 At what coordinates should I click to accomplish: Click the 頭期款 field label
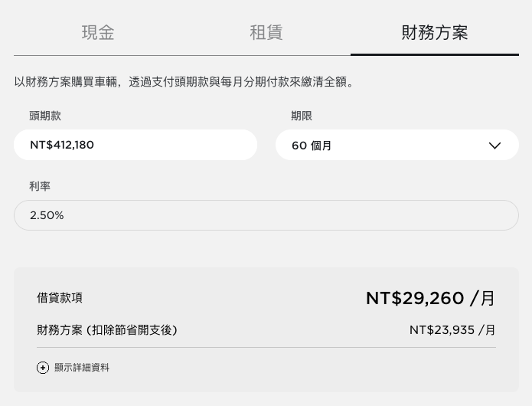pyautogui.click(x=45, y=116)
